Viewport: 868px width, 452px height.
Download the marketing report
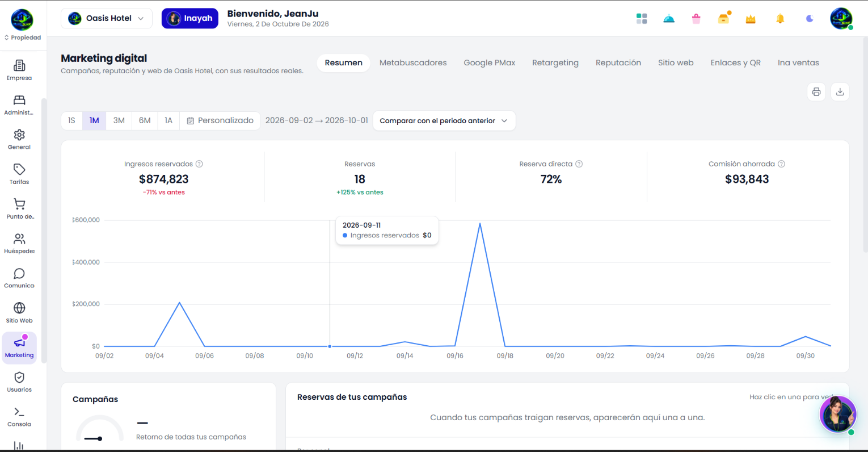[840, 92]
